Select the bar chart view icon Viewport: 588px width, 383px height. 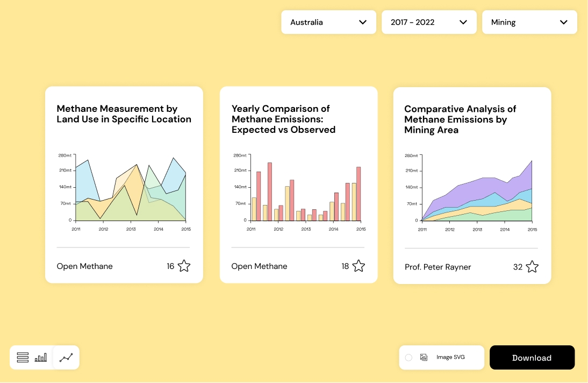click(41, 358)
